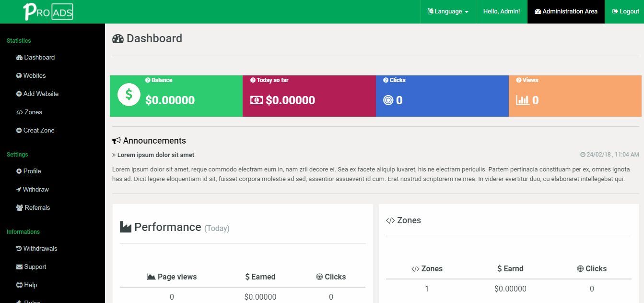Click the Zones column header in Zones table
This screenshot has width=644, height=303.
pos(427,268)
